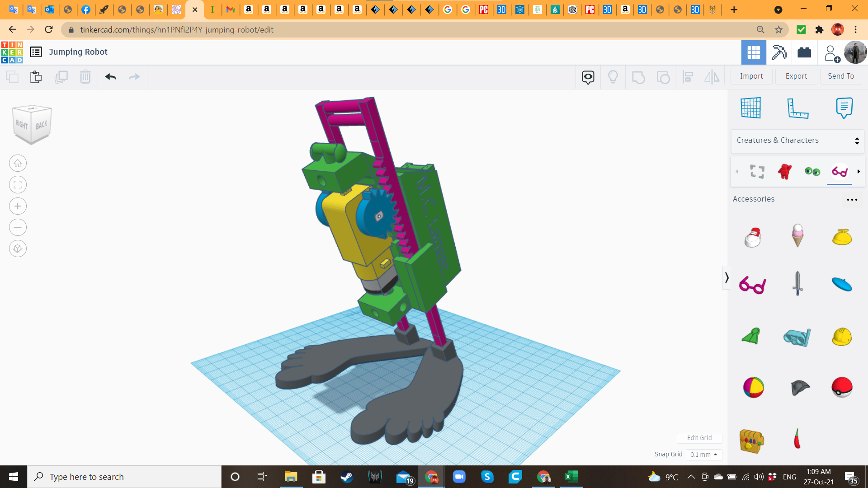Viewport: 868px width, 488px height.
Task: Open Creatures & Characters shapes dropdown
Action: [x=797, y=141]
